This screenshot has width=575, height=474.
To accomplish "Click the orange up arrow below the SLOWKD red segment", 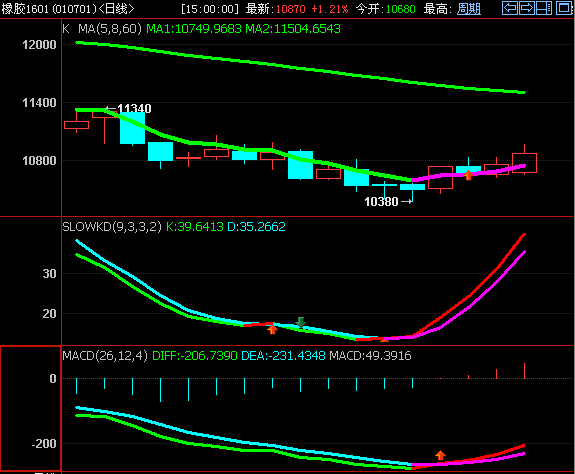I will 272,329.
